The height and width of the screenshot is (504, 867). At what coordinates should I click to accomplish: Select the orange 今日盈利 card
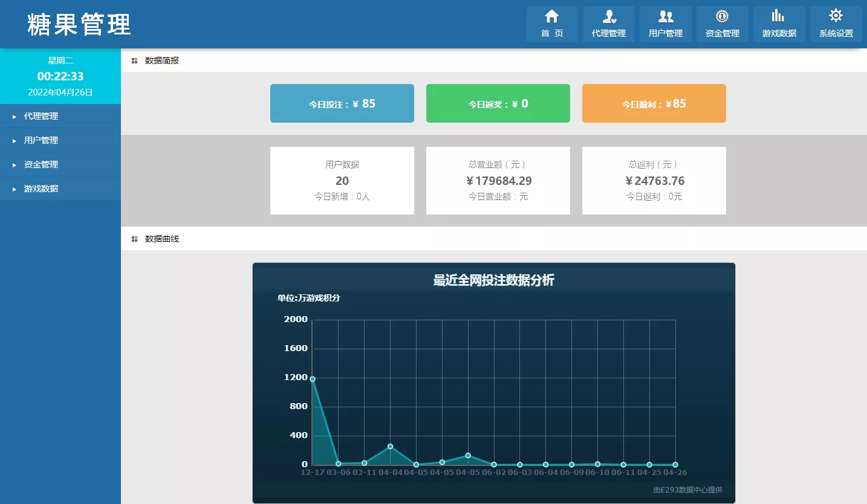654,103
